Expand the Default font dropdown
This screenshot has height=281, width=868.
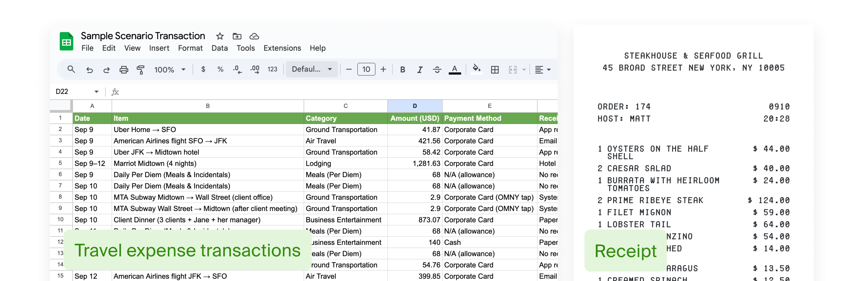[312, 70]
